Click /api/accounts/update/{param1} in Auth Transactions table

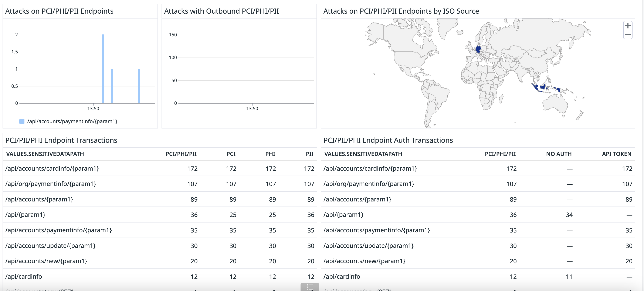[x=369, y=246]
